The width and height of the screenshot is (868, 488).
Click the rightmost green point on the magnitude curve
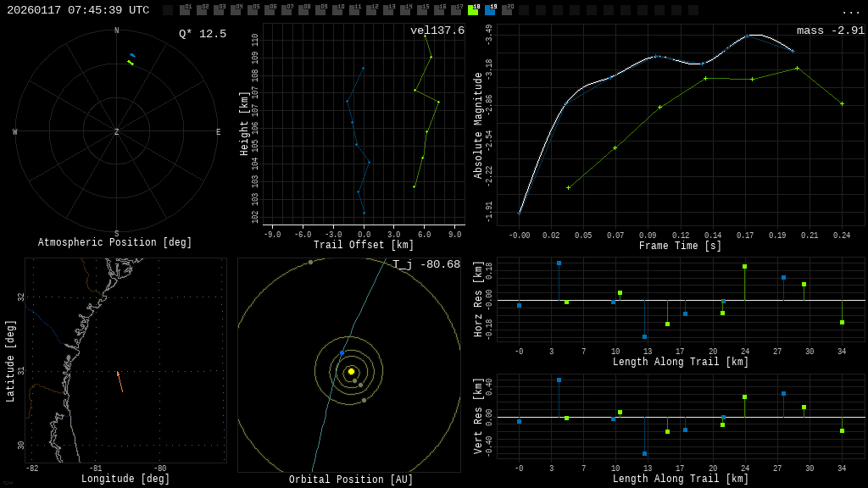point(842,103)
